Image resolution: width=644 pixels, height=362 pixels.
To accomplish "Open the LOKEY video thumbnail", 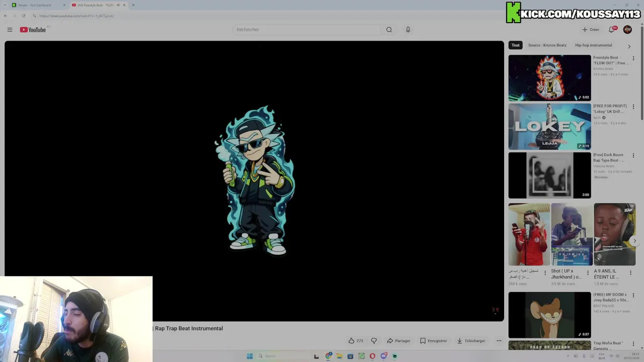I will pos(549,127).
